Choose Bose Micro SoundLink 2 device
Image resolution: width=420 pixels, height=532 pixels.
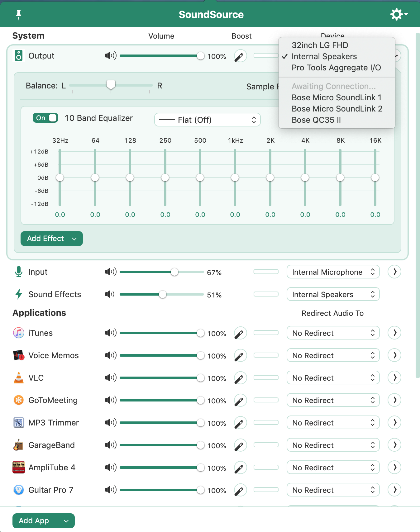coord(337,109)
